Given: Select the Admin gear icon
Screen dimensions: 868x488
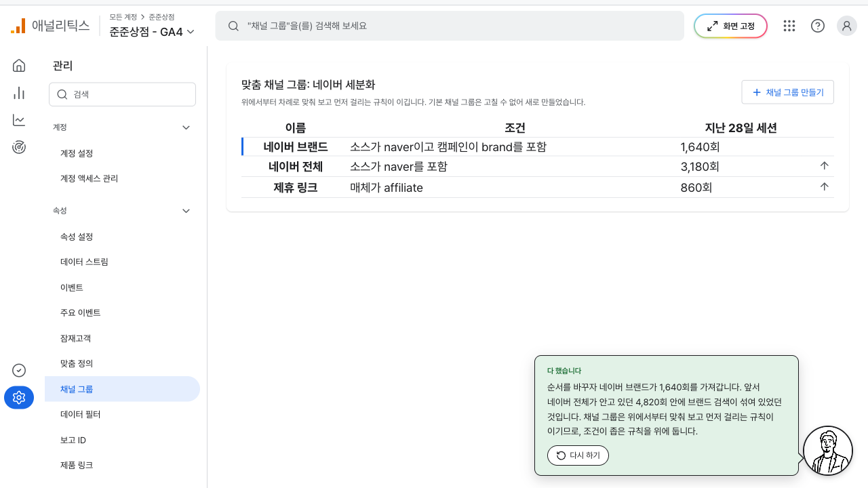Looking at the screenshot, I should pyautogui.click(x=19, y=397).
